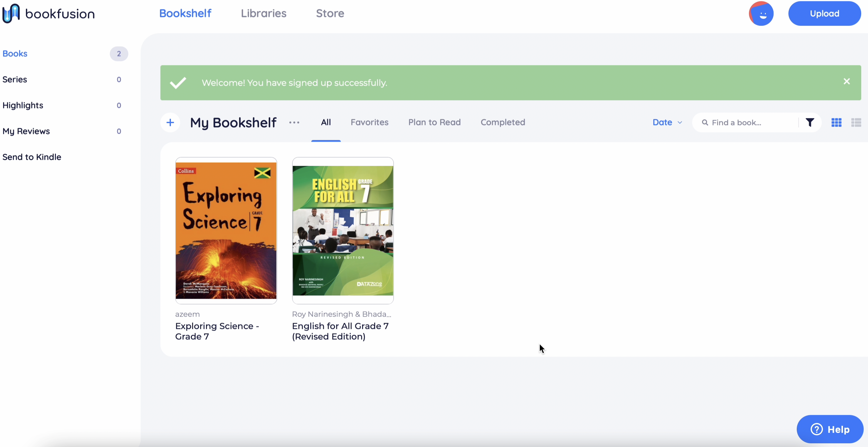Screen dimensions: 868x447
Task: Select the Favorites tab
Action: coord(370,122)
